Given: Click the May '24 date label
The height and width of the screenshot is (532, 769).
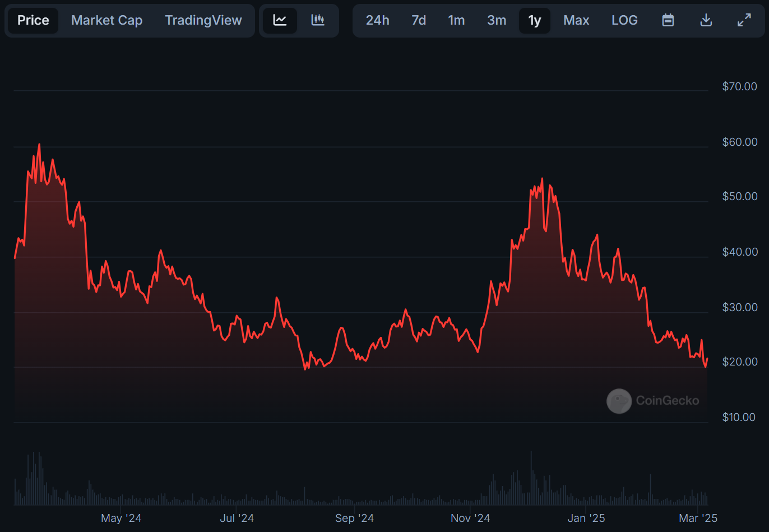Looking at the screenshot, I should point(121,518).
